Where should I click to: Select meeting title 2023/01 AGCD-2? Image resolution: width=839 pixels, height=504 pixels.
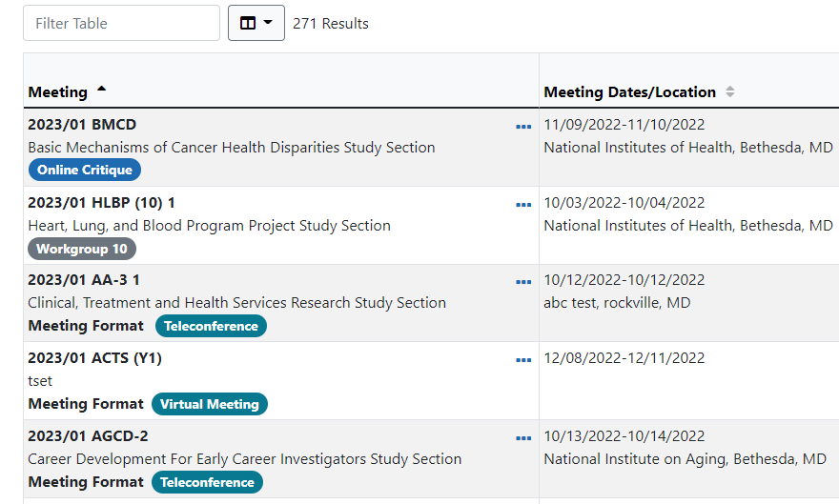(x=88, y=436)
